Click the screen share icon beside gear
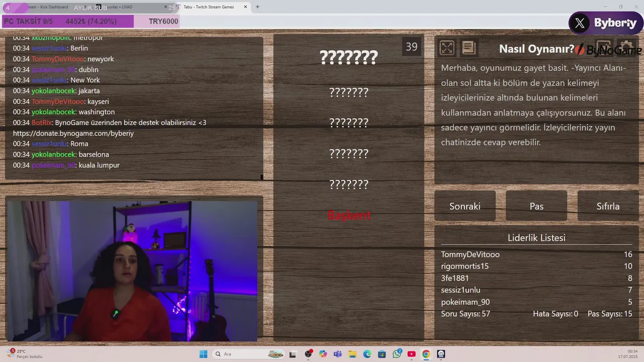 click(x=603, y=48)
